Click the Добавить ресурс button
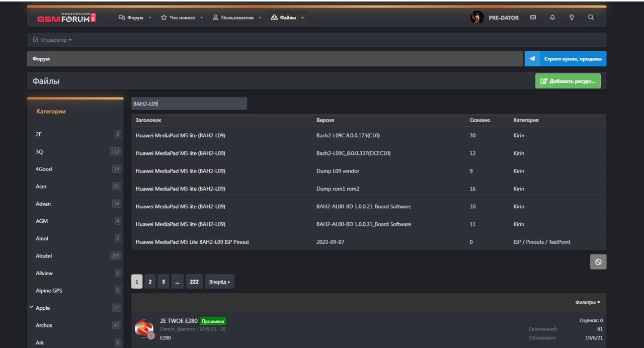644x348 pixels. (568, 81)
